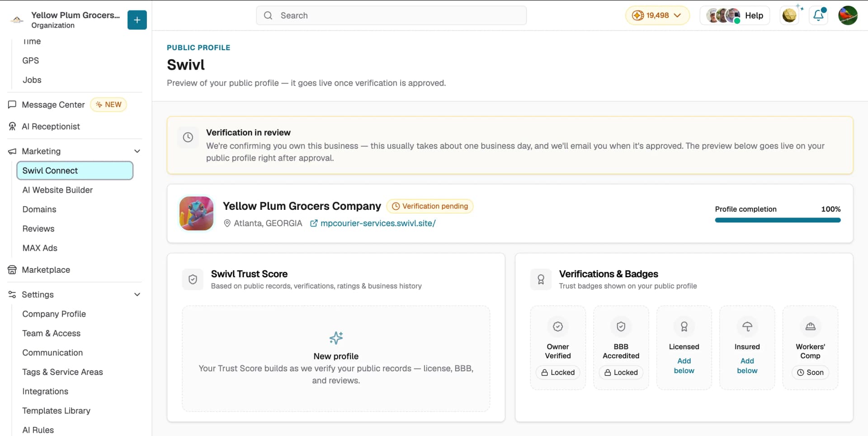Image resolution: width=868 pixels, height=436 pixels.
Task: Click the Marketing section label
Action: coord(41,151)
